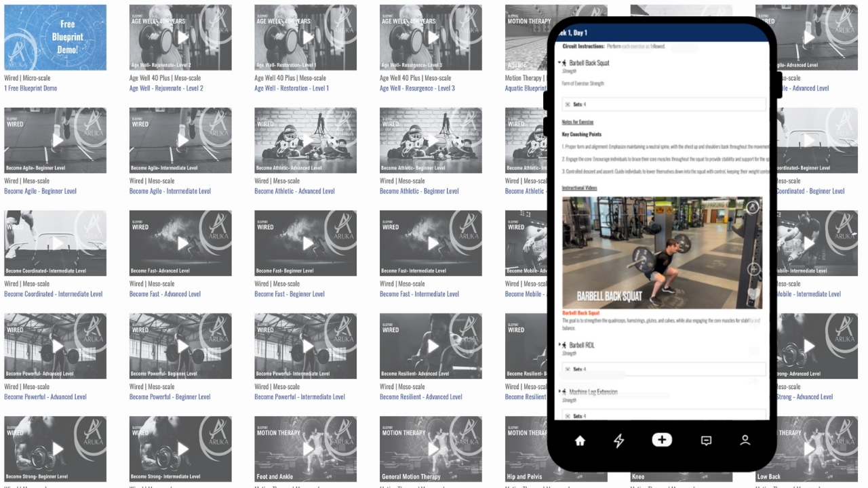Image resolution: width=868 pixels, height=488 pixels.
Task: Play the General Motion Therapy video
Action: tap(433, 449)
